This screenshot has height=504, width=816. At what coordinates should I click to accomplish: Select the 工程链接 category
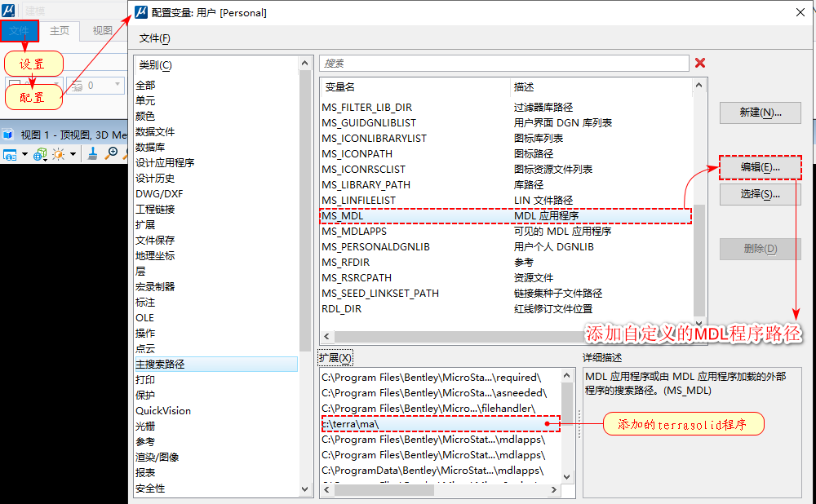[x=155, y=209]
